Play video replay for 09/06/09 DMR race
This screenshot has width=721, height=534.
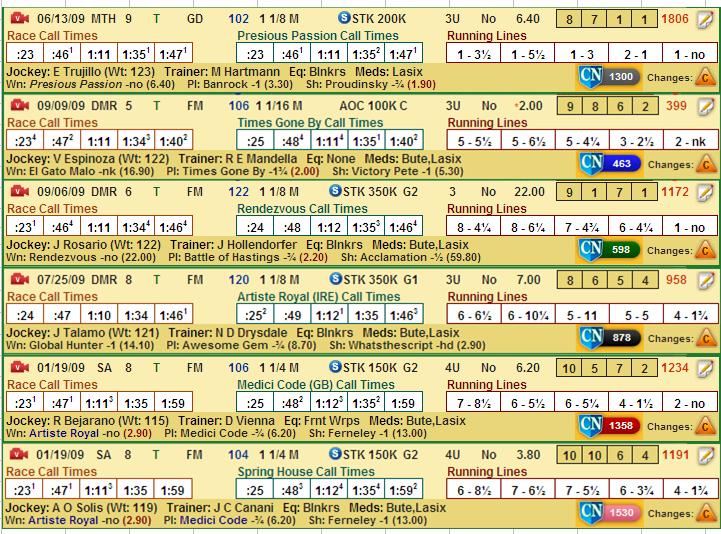(x=20, y=191)
